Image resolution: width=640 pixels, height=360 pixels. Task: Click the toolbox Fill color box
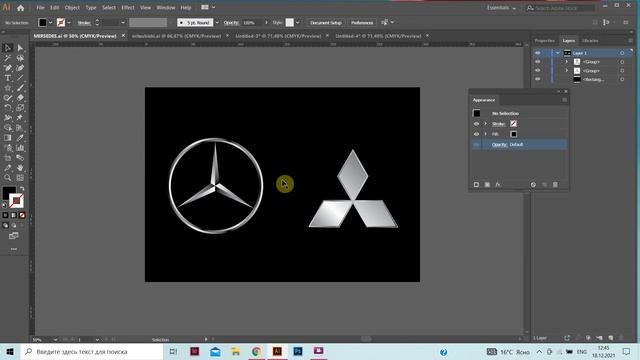pos(9,193)
